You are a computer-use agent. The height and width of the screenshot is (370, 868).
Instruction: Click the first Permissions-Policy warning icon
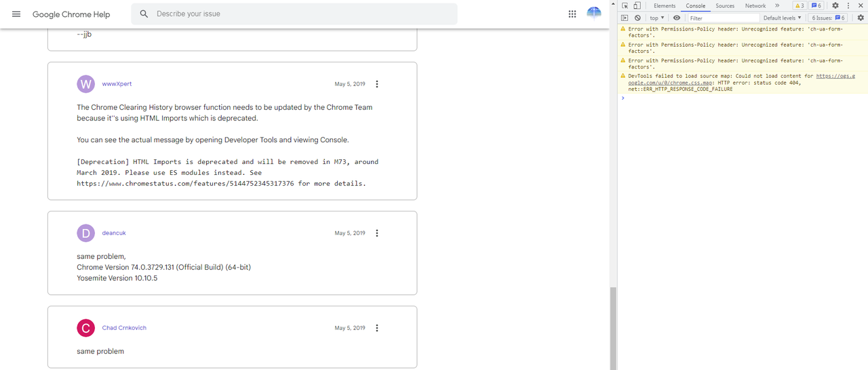coord(623,28)
